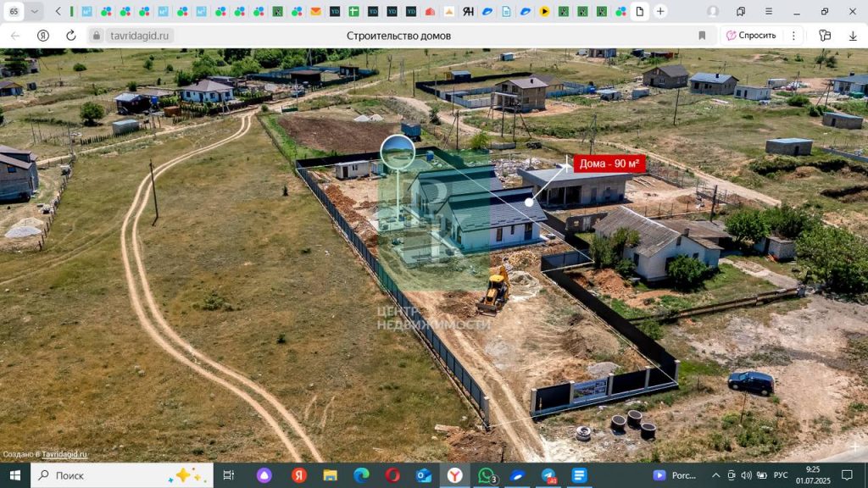The width and height of the screenshot is (868, 488).
Task: Launch Opera from the taskbar
Action: click(392, 475)
